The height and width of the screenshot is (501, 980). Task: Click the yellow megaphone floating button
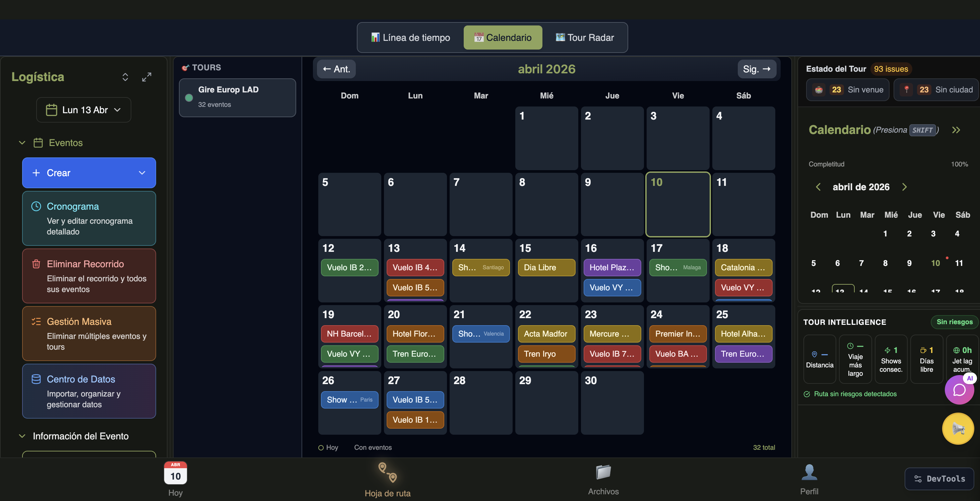tap(958, 429)
